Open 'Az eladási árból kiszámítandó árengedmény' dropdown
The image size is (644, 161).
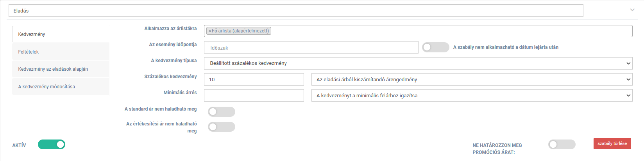coord(472,79)
